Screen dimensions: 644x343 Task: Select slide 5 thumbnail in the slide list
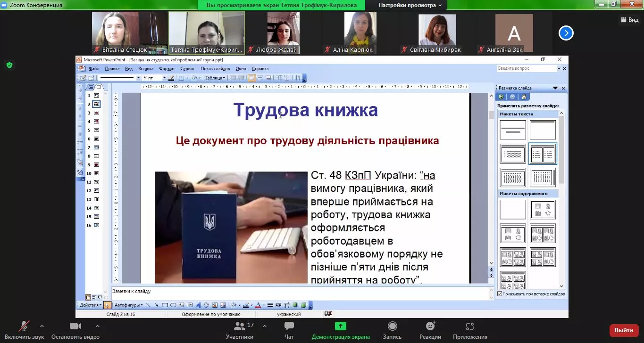(96, 131)
